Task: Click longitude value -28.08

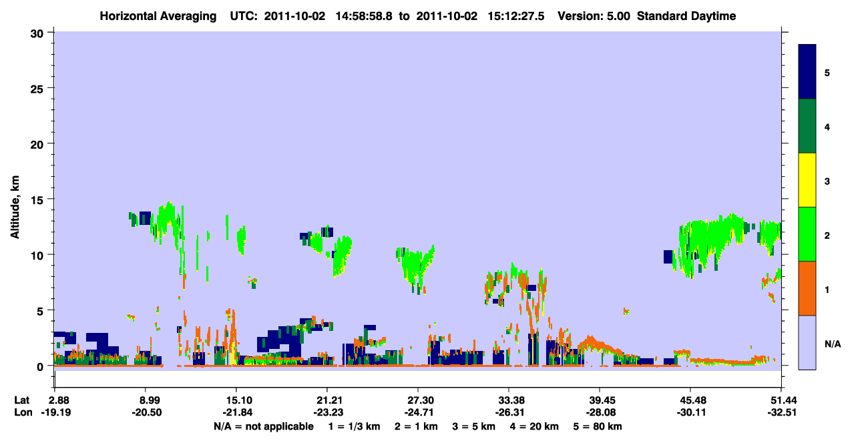Action: pyautogui.click(x=600, y=412)
